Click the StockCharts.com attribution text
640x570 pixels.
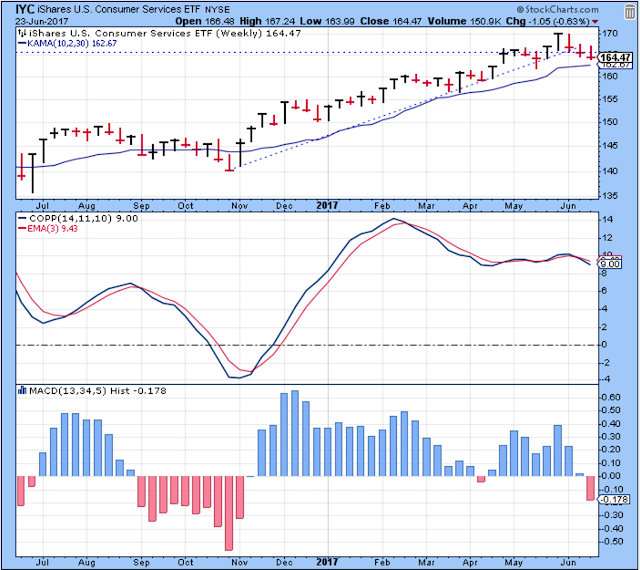tap(558, 9)
